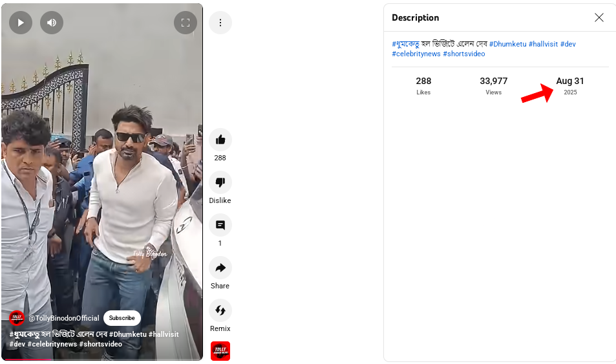
Task: Subscribe to TollyBinodonOfficial channel
Action: (x=122, y=318)
